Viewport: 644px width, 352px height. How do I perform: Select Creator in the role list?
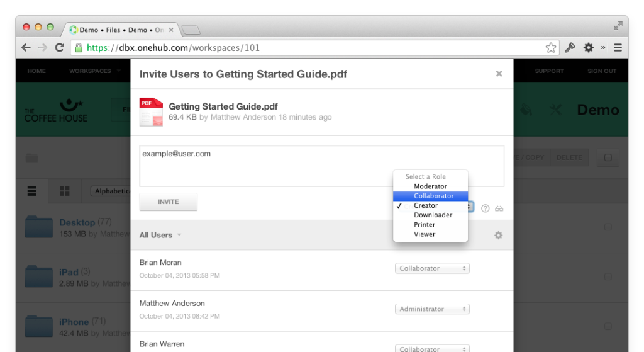[430, 205]
